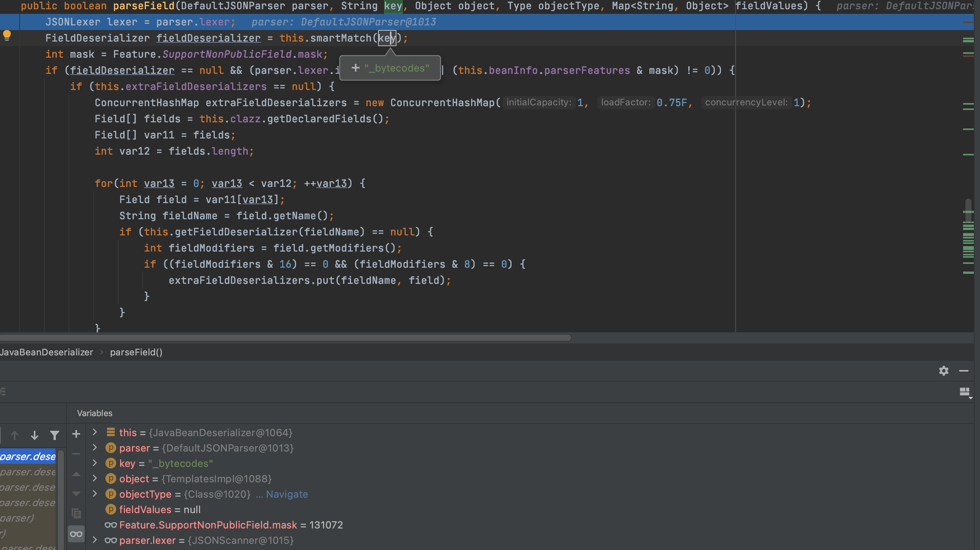Click the New Watch plus icon

[x=76, y=434]
